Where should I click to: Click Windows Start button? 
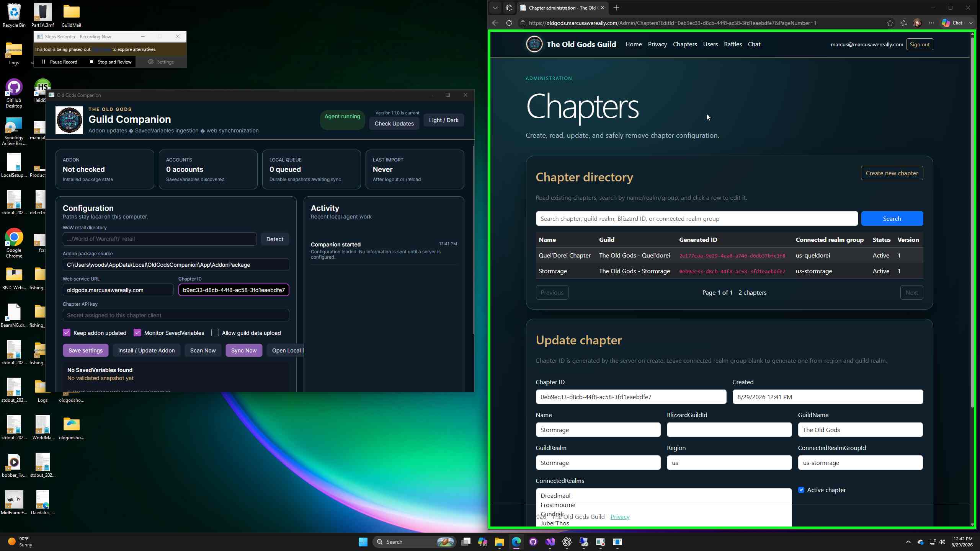(363, 542)
